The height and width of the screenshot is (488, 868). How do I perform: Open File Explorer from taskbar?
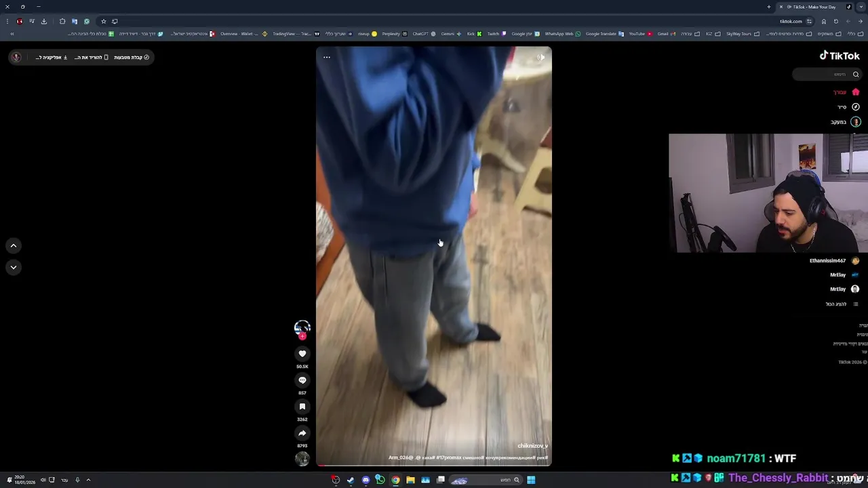coord(410,480)
